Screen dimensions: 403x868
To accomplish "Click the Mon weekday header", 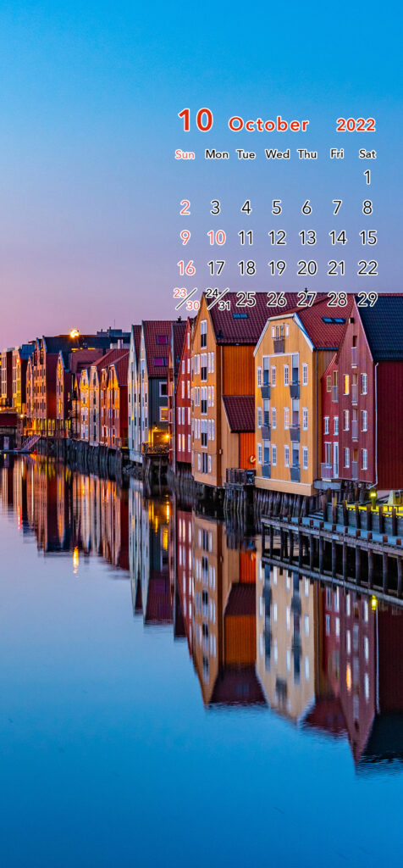I will pyautogui.click(x=217, y=154).
